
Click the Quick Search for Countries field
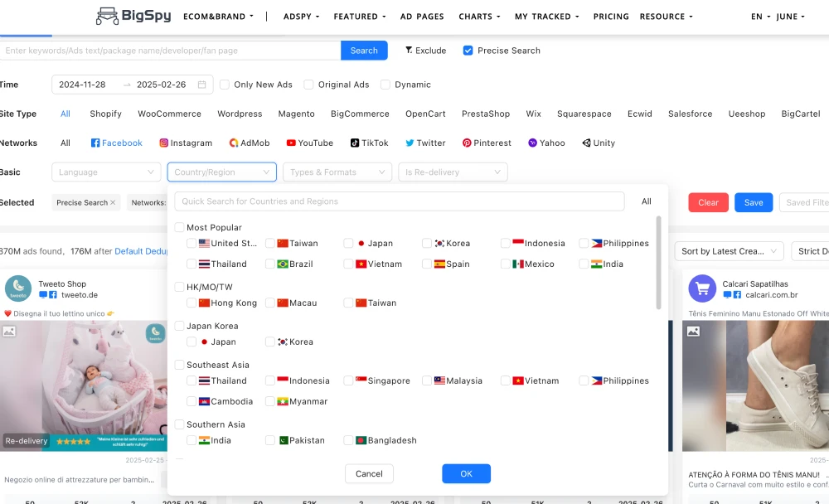point(399,201)
